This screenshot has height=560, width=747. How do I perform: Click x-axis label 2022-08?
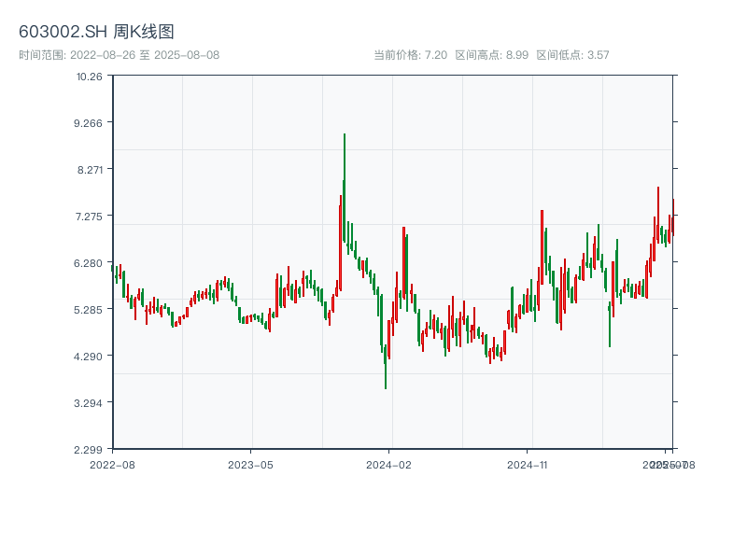pyautogui.click(x=112, y=465)
